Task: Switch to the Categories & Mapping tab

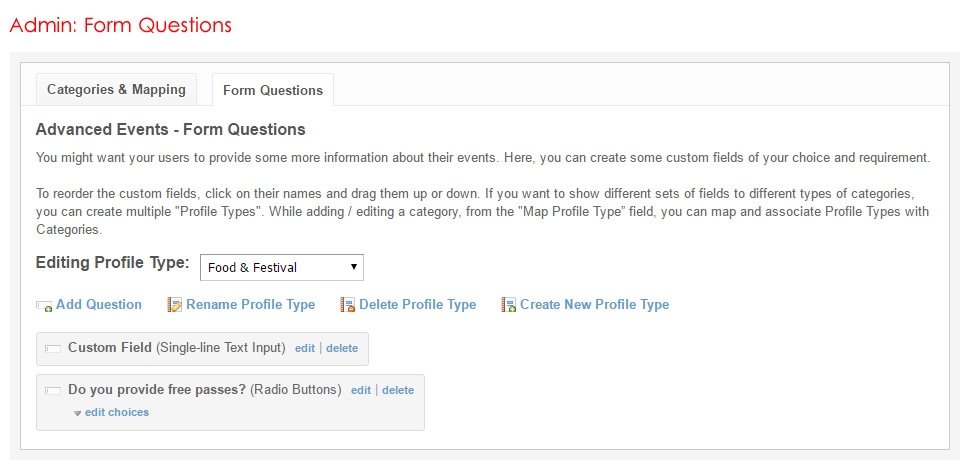Action: coord(116,89)
